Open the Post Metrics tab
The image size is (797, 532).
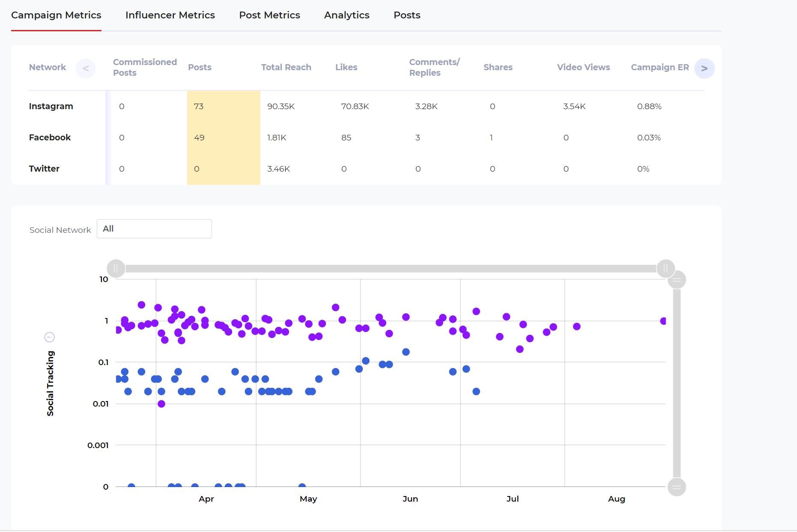click(269, 15)
